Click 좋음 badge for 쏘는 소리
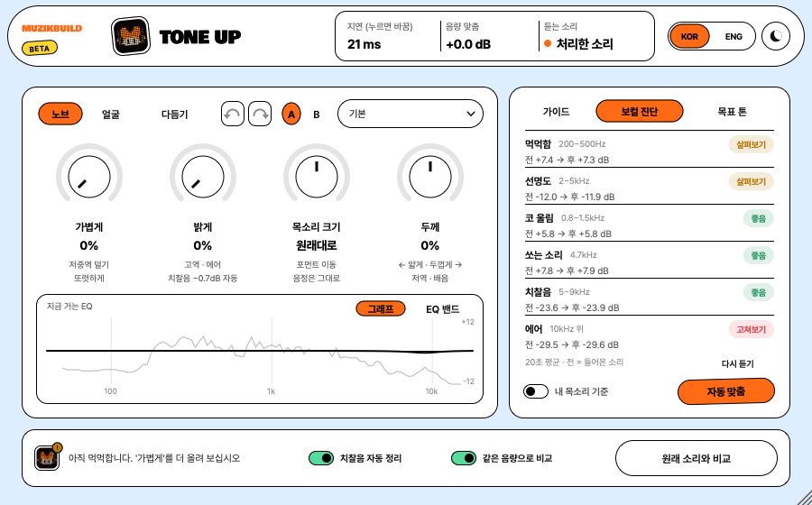Viewport: 812px width, 505px height. coord(759,255)
